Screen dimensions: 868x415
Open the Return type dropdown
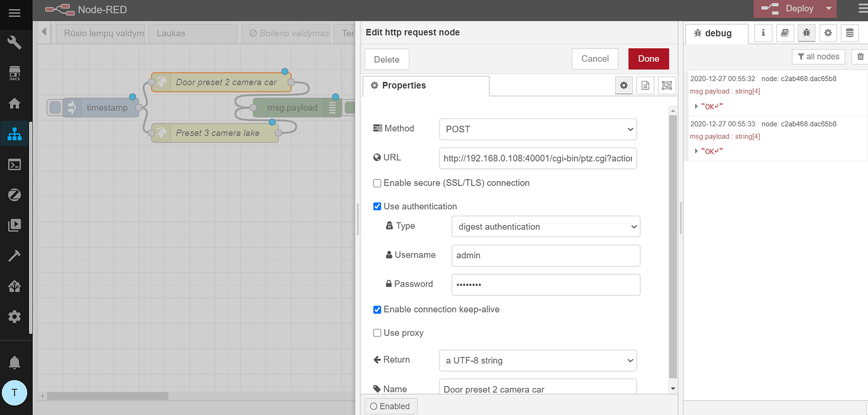(538, 360)
